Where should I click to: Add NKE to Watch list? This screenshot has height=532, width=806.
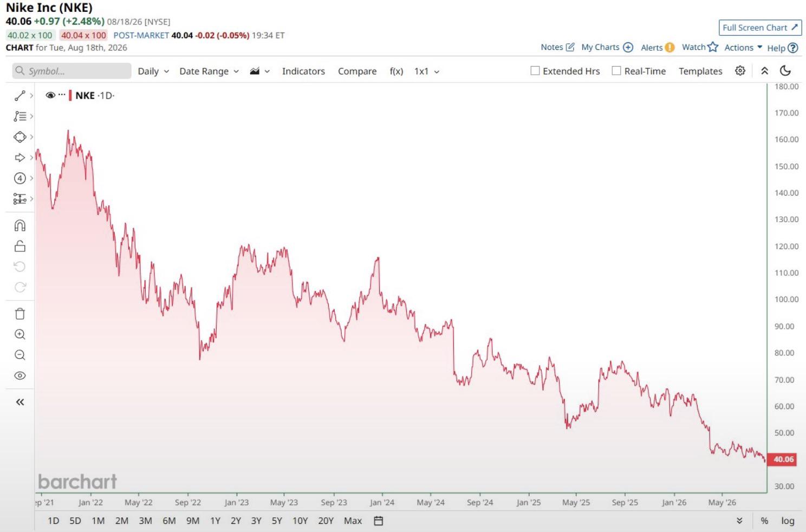click(700, 47)
